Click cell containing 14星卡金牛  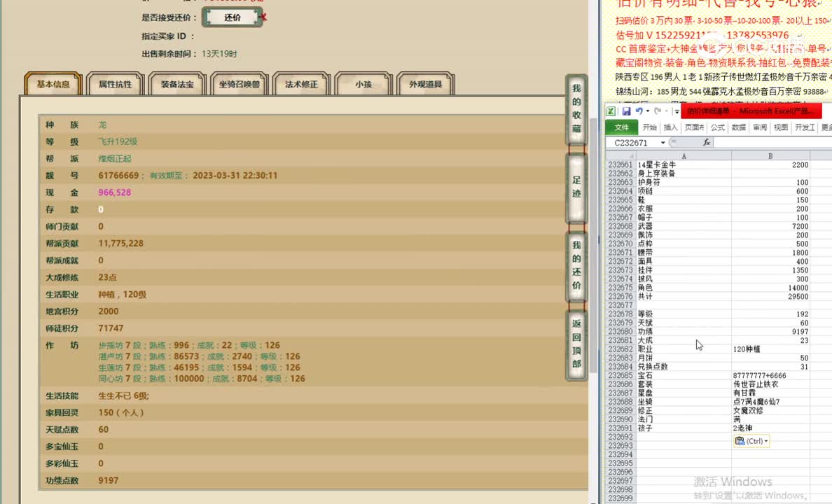tap(684, 165)
